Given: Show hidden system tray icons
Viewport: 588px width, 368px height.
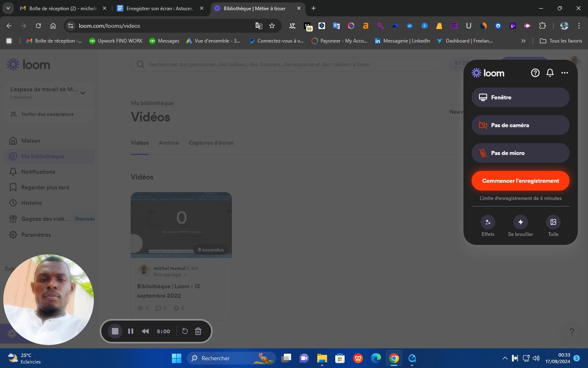Looking at the screenshot, I should (505, 358).
